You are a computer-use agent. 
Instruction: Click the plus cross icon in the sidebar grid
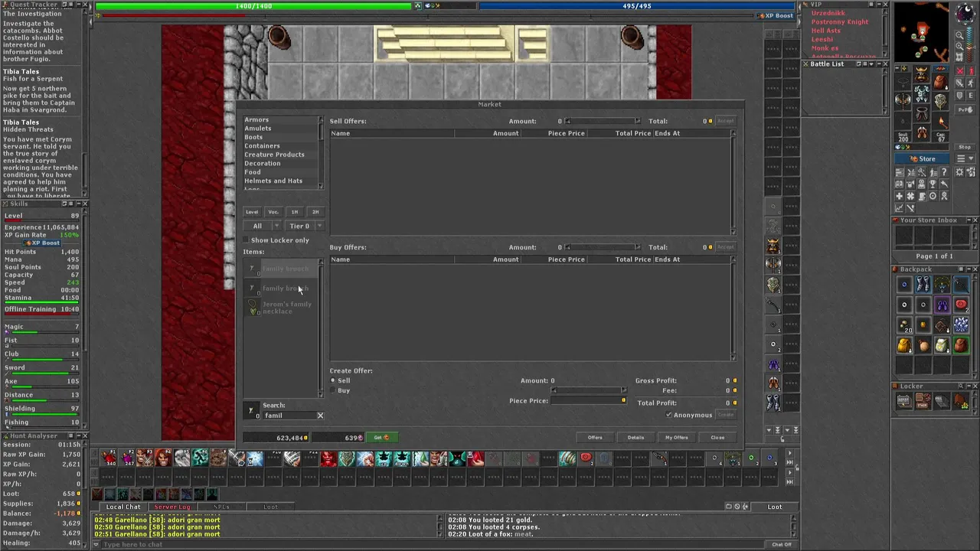coord(900,195)
